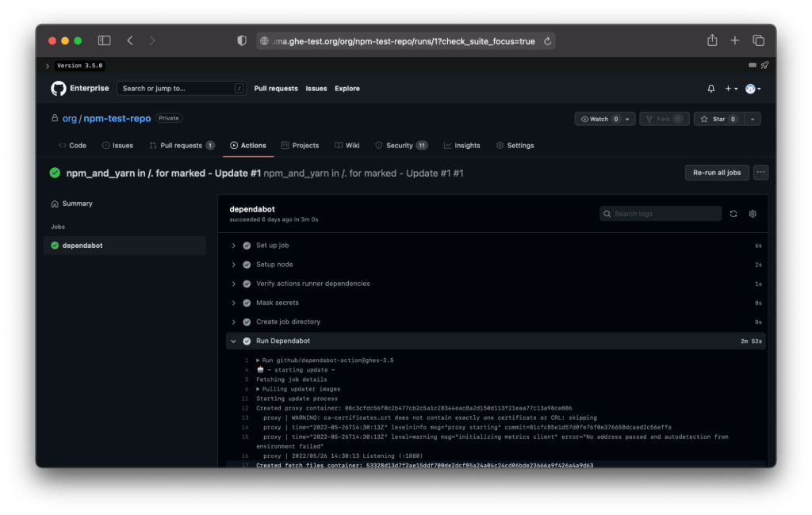Click the Version 3.5.0 label

[80, 66]
